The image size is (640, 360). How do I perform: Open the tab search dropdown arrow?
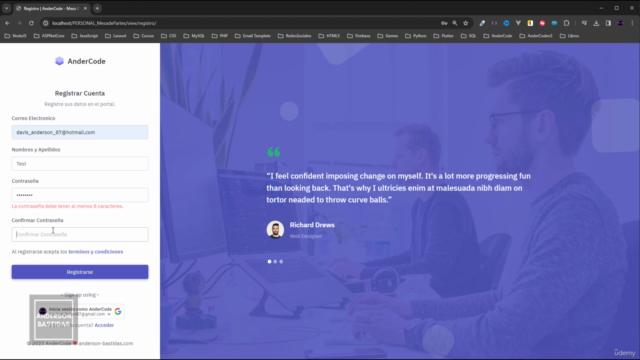tap(7, 8)
